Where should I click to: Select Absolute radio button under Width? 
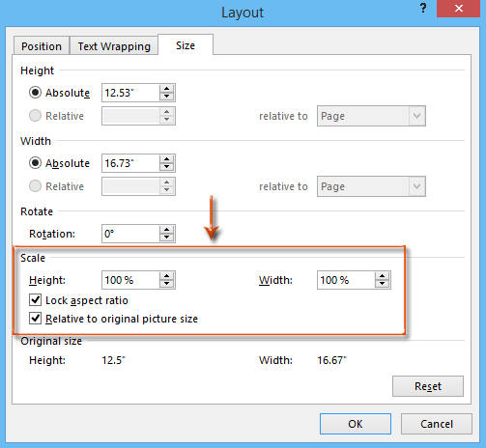click(35, 163)
